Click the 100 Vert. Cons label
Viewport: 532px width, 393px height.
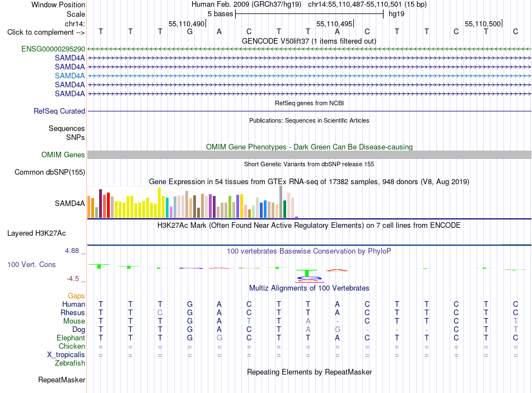31,264
